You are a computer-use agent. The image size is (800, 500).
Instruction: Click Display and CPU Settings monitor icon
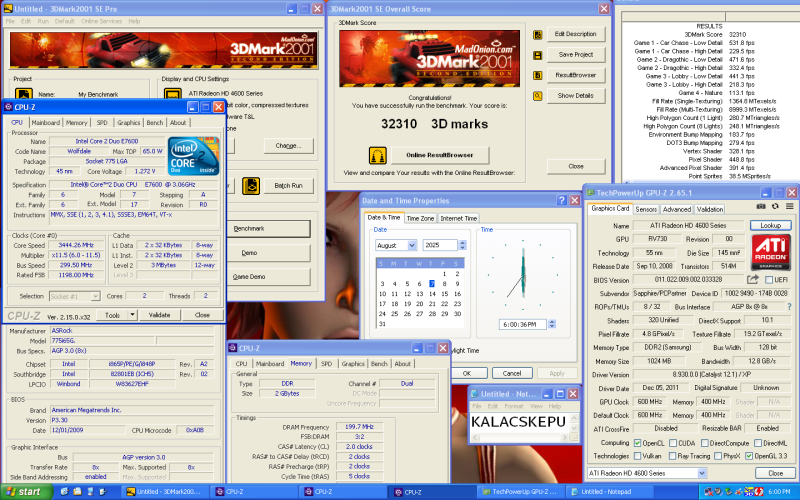173,94
